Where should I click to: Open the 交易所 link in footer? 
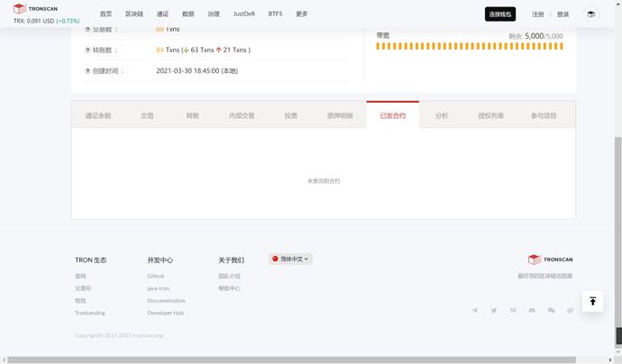[83, 288]
